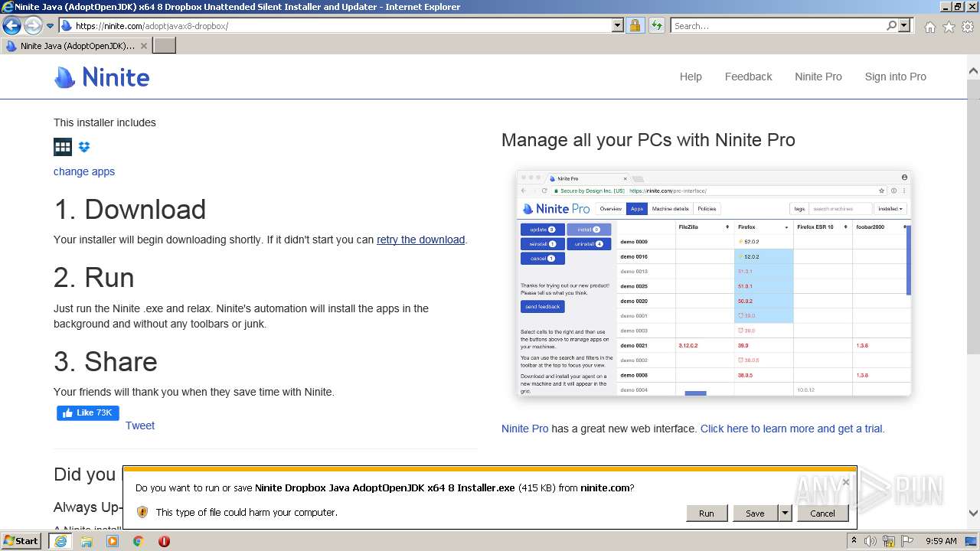Click retry the download link
The image size is (980, 551).
(420, 240)
